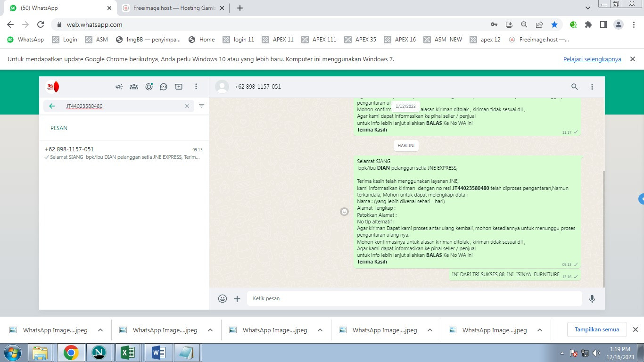Reload the page in Chrome
Screen dimensions: 644x362
click(x=41, y=25)
